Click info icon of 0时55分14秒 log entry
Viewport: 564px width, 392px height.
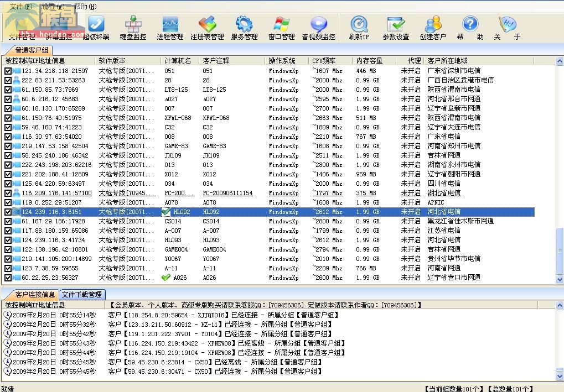pyautogui.click(x=8, y=315)
